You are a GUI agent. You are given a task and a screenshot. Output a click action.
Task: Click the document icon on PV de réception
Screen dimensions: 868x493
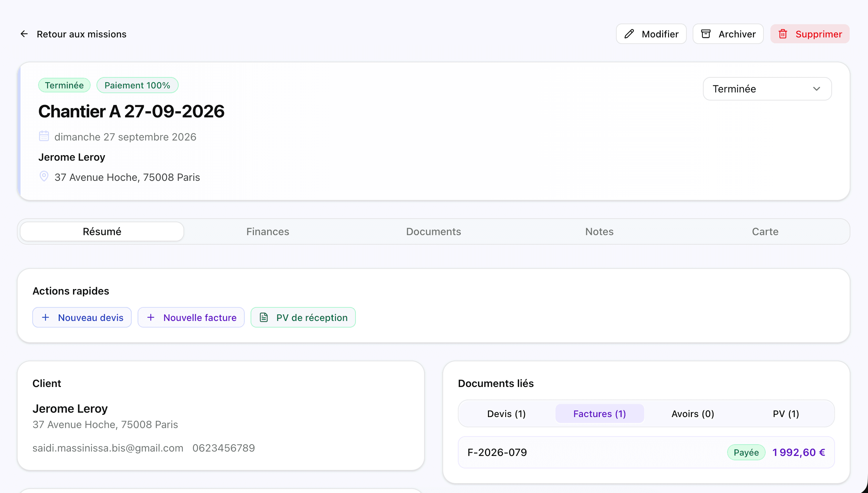pos(264,317)
